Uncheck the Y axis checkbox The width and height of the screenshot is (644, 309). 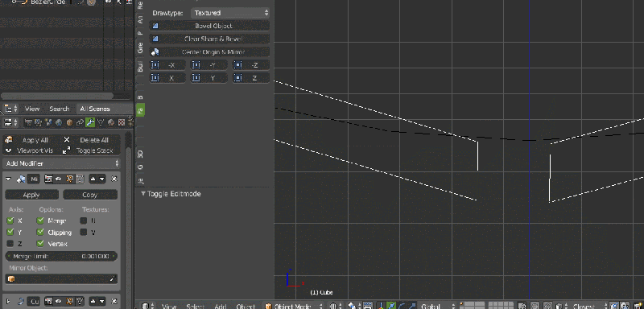coord(10,233)
